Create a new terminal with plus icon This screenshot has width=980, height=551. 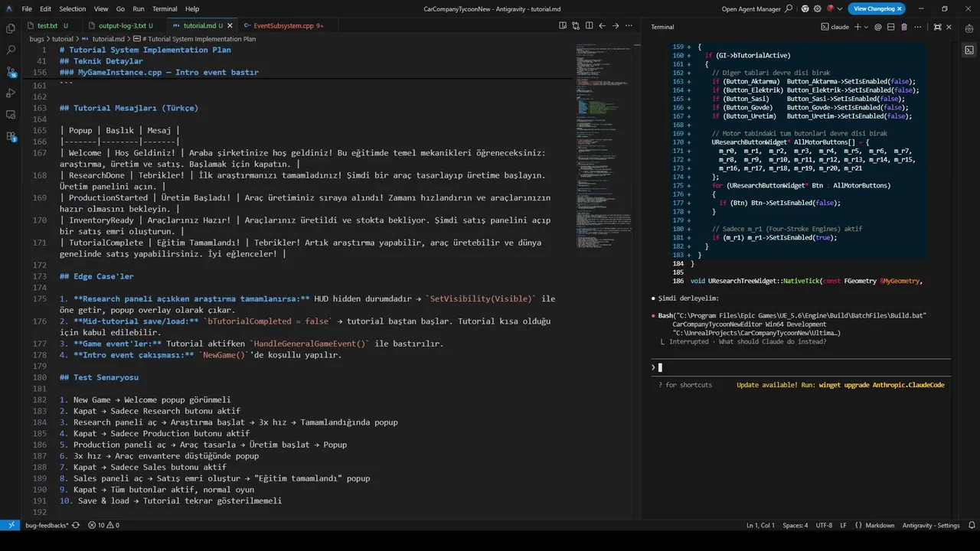[x=857, y=27]
